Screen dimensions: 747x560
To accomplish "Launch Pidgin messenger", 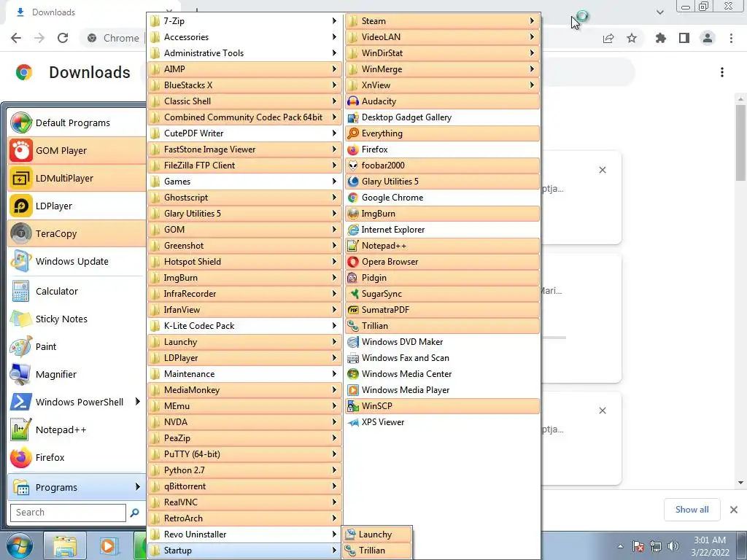I will tap(443, 278).
